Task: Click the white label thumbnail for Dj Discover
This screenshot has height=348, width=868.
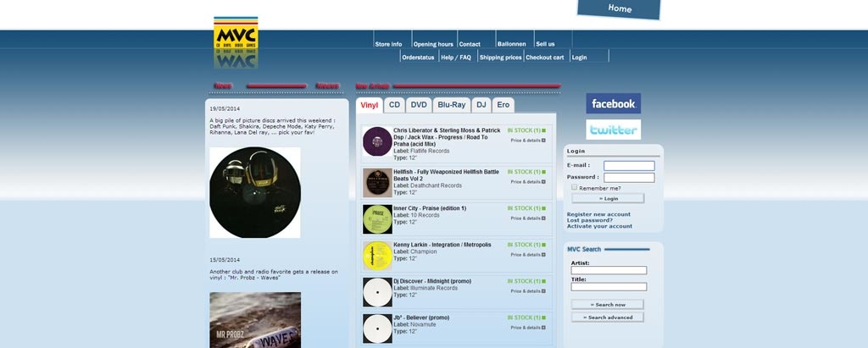Action: click(x=377, y=292)
